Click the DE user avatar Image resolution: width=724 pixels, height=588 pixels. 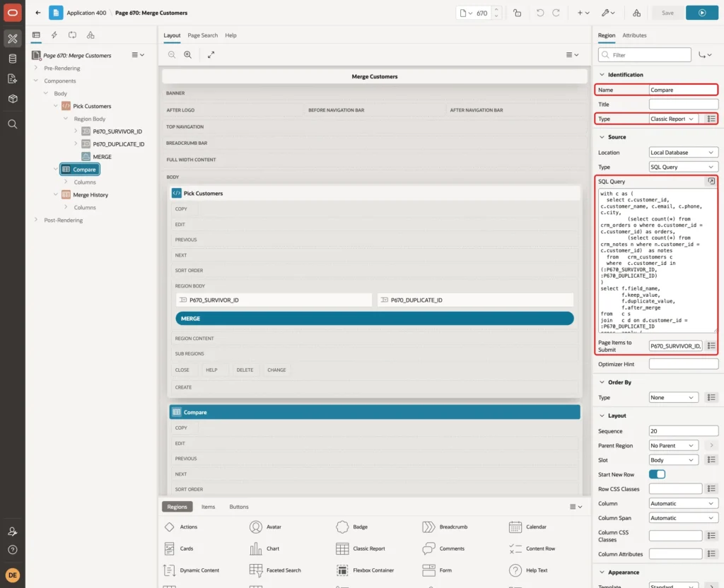(13, 575)
